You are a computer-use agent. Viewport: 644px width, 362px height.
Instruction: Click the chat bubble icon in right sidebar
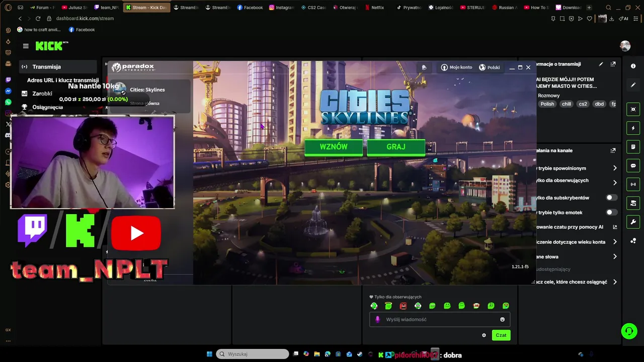tap(633, 165)
